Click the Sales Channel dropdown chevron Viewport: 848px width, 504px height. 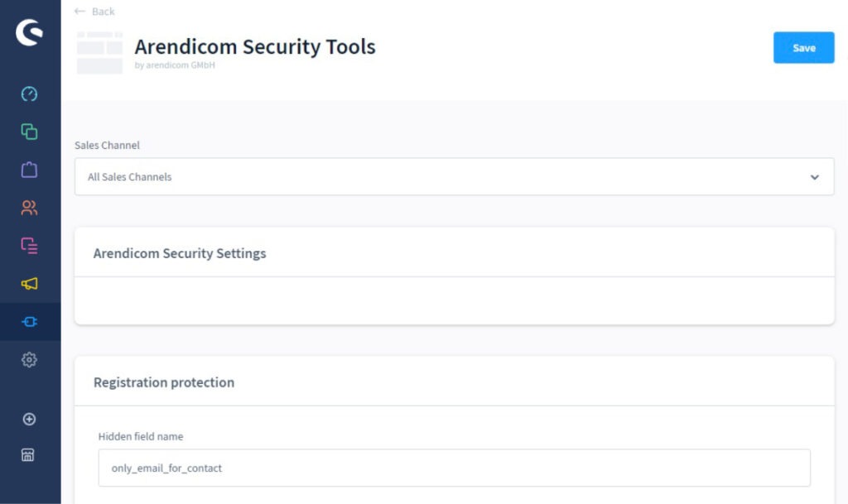pyautogui.click(x=815, y=177)
